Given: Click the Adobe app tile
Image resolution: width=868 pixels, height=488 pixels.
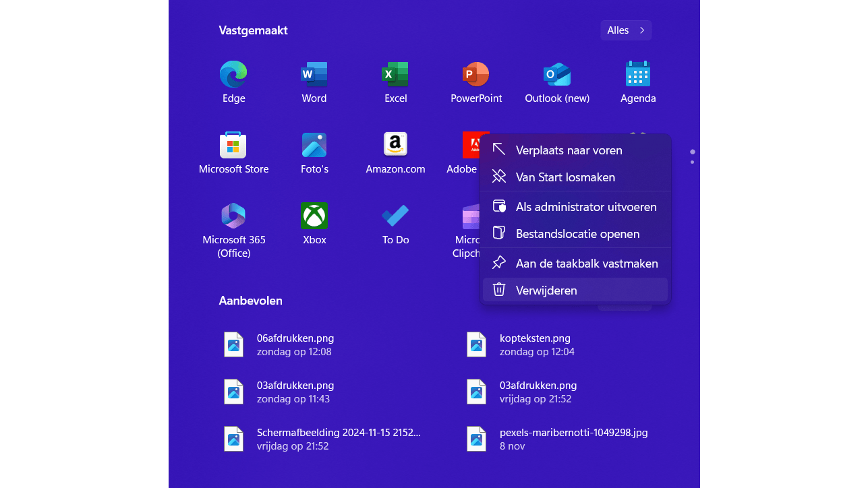Looking at the screenshot, I should coord(463,153).
